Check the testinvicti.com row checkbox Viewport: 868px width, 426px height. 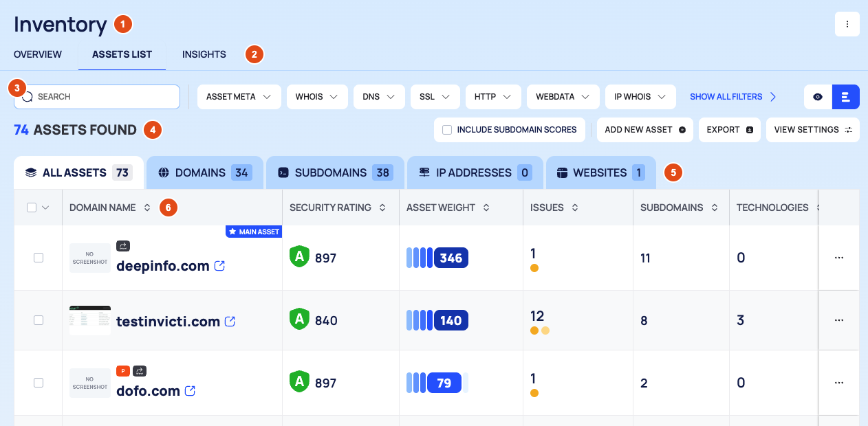click(39, 320)
